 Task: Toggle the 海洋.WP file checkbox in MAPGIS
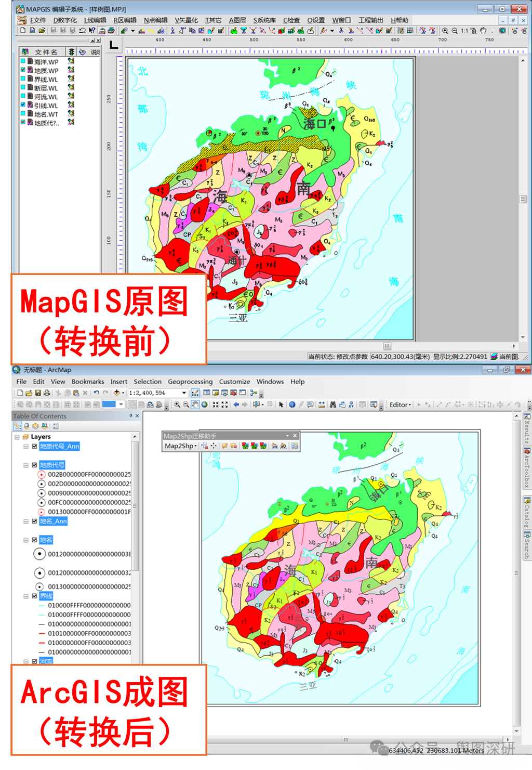point(23,61)
